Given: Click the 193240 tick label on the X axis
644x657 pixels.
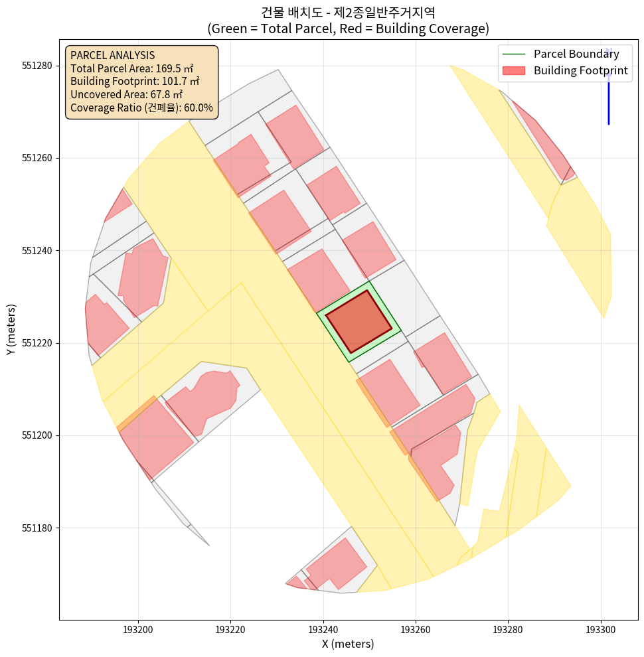Looking at the screenshot, I should (323, 628).
